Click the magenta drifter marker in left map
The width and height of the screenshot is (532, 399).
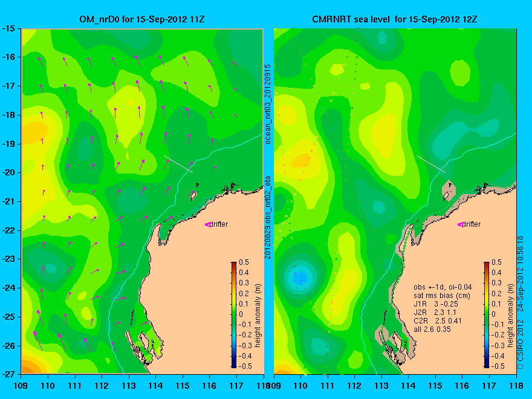pyautogui.click(x=207, y=225)
